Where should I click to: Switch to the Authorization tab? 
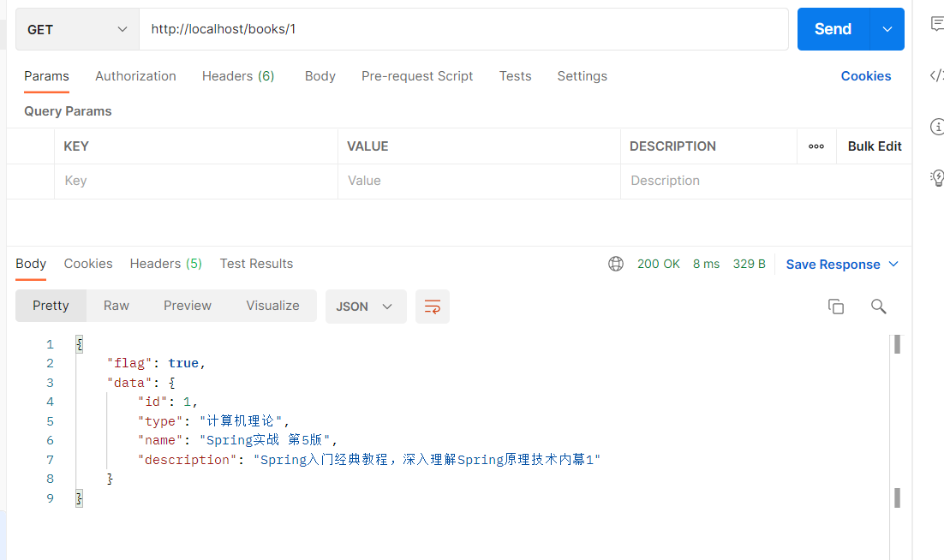tap(135, 76)
